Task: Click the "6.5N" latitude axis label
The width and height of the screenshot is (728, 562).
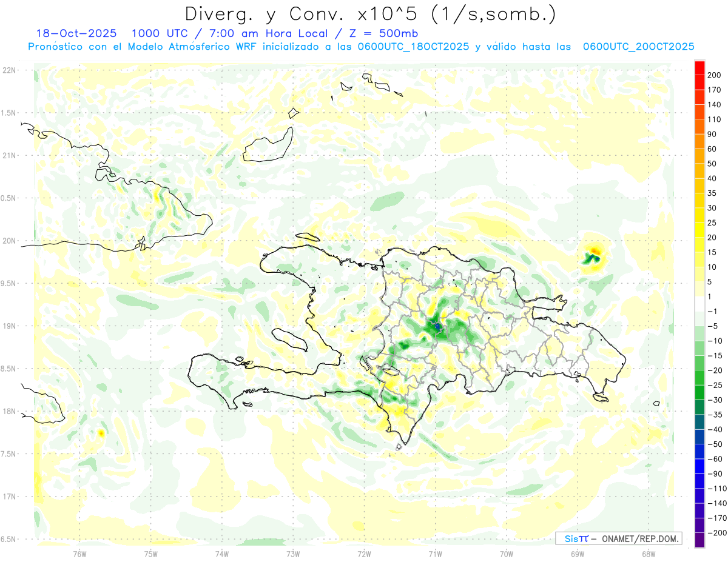Action: 9,539
